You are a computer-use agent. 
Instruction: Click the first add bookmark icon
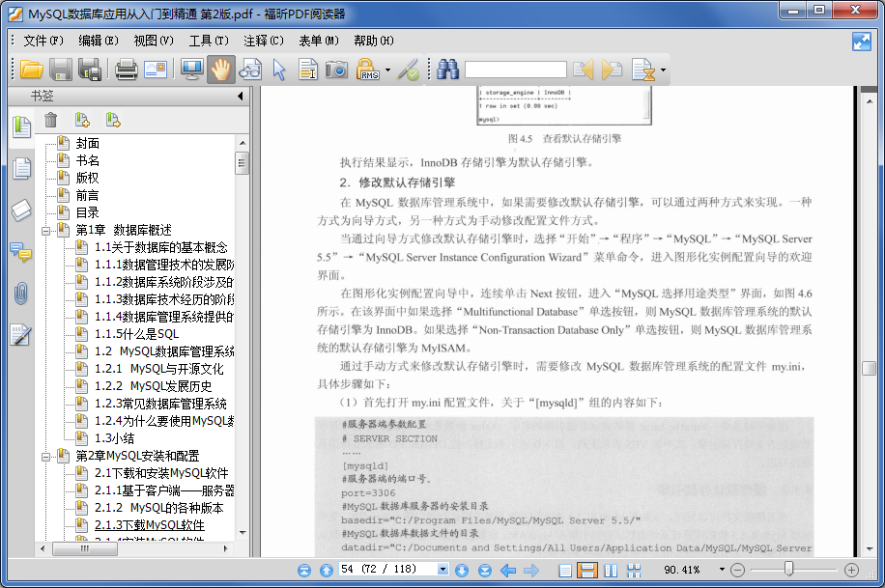click(x=82, y=119)
